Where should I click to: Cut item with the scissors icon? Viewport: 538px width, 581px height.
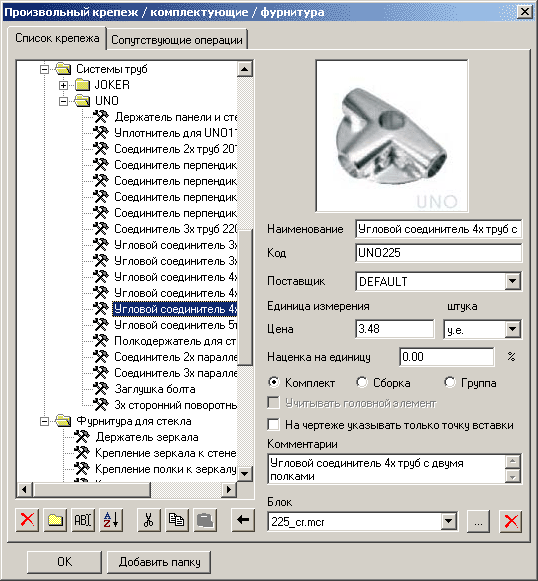pyautogui.click(x=149, y=520)
